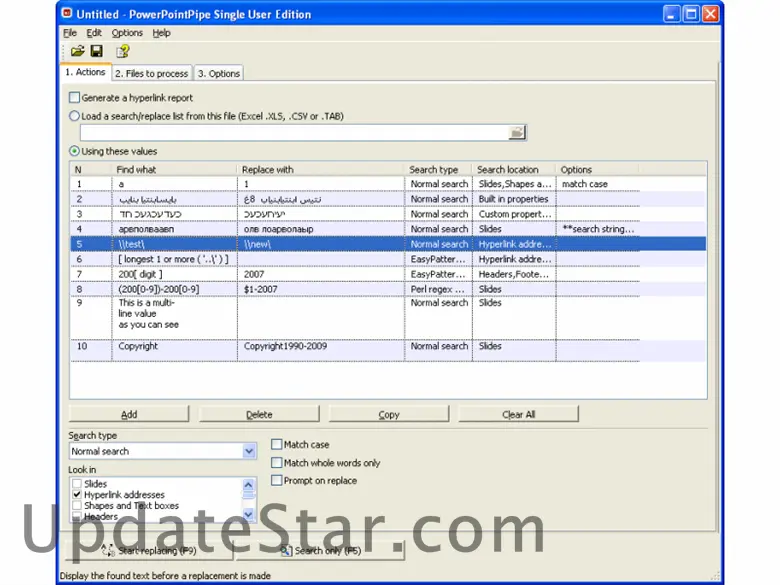Click the Delete button

click(259, 414)
